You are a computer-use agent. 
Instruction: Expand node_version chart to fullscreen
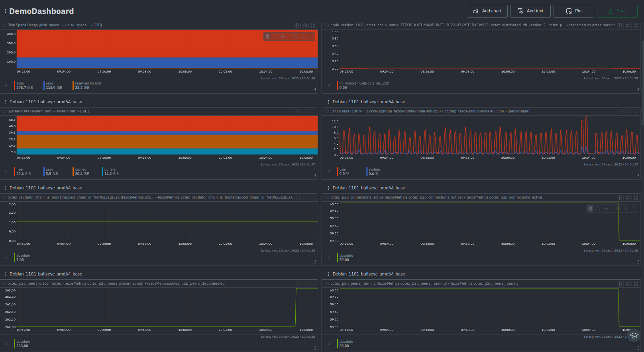[x=636, y=25]
